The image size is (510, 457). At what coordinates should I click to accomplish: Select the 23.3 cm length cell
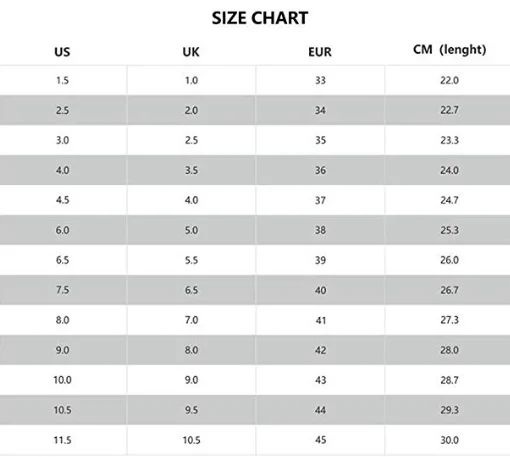click(x=449, y=140)
